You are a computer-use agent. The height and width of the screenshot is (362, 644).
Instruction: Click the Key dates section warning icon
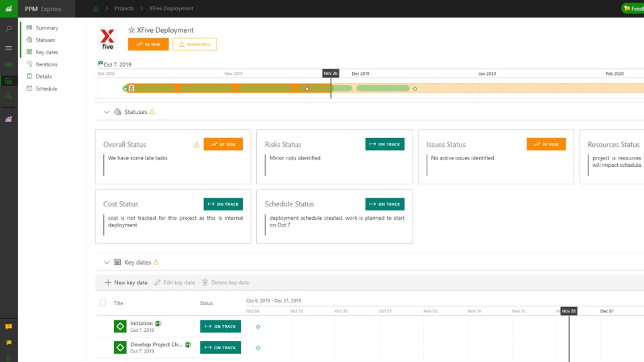156,262
